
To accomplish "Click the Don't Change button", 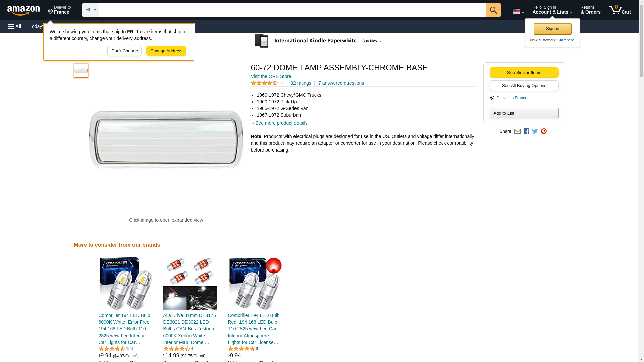I will pyautogui.click(x=124, y=51).
